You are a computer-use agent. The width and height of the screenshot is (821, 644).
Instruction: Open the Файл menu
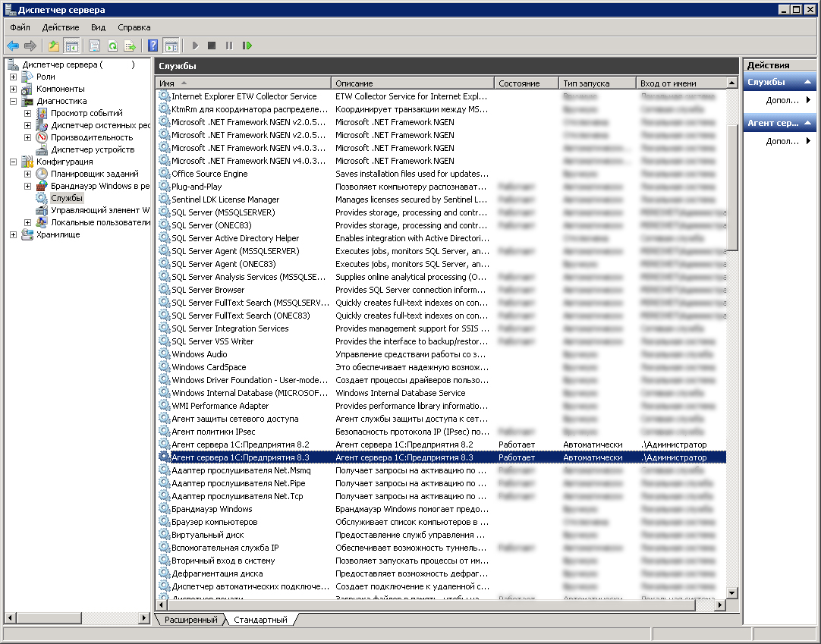tap(20, 27)
